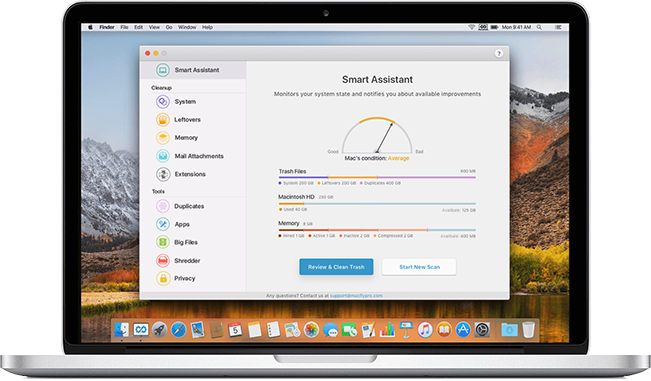
Task: Open Notes from the Dock
Action: (255, 330)
